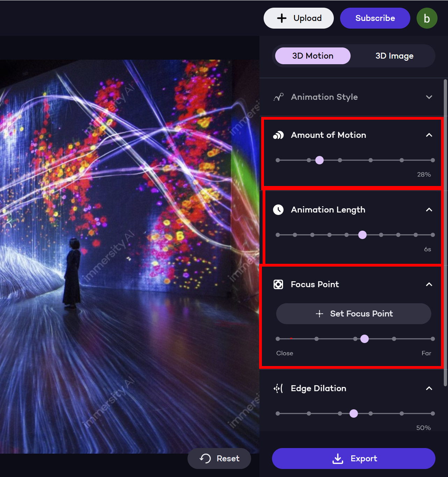This screenshot has height=477, width=448.
Task: Collapse the Amount of Motion section
Action: coord(429,135)
